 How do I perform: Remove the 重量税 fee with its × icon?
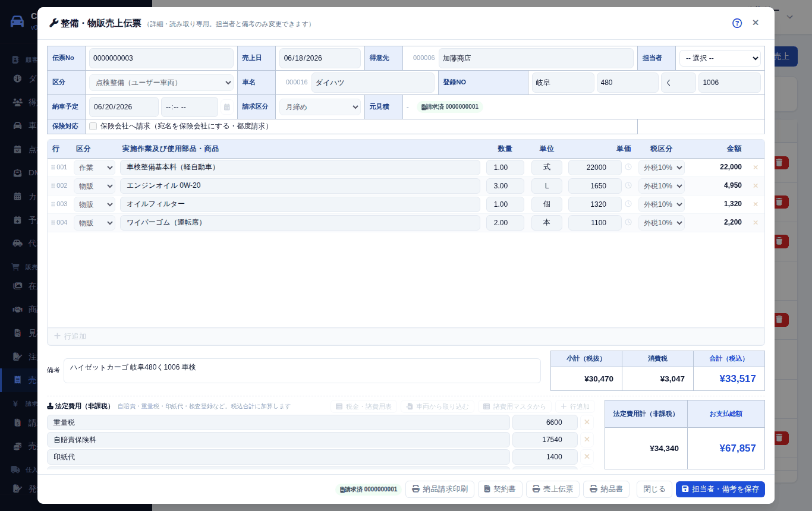[587, 422]
